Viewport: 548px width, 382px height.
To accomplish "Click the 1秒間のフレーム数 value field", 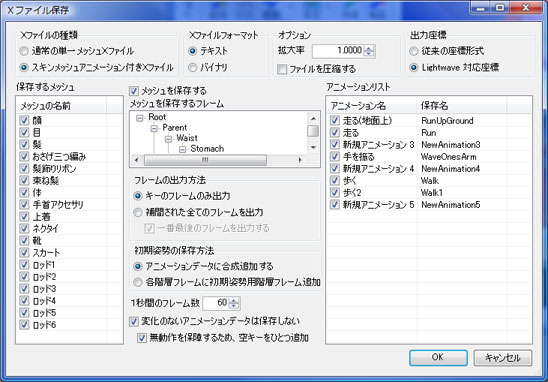I will [215, 303].
